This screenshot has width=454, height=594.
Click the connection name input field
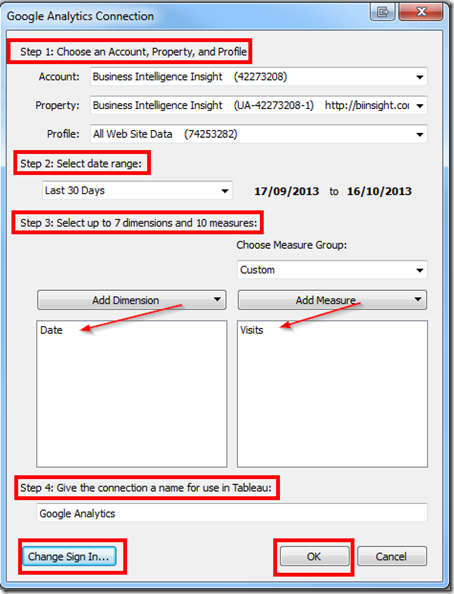tap(232, 513)
